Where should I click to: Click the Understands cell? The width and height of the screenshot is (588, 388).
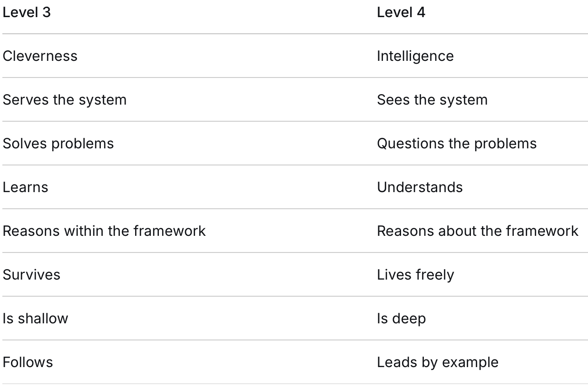(x=420, y=187)
